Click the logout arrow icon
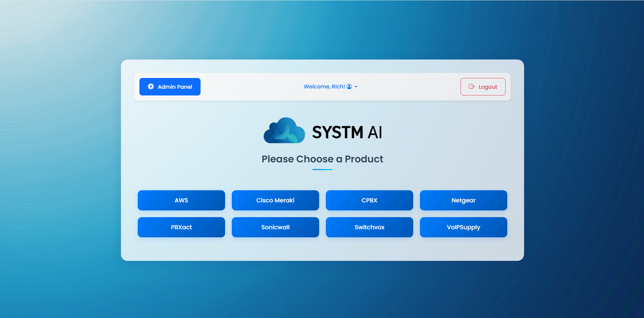This screenshot has width=644, height=318. pyautogui.click(x=472, y=86)
